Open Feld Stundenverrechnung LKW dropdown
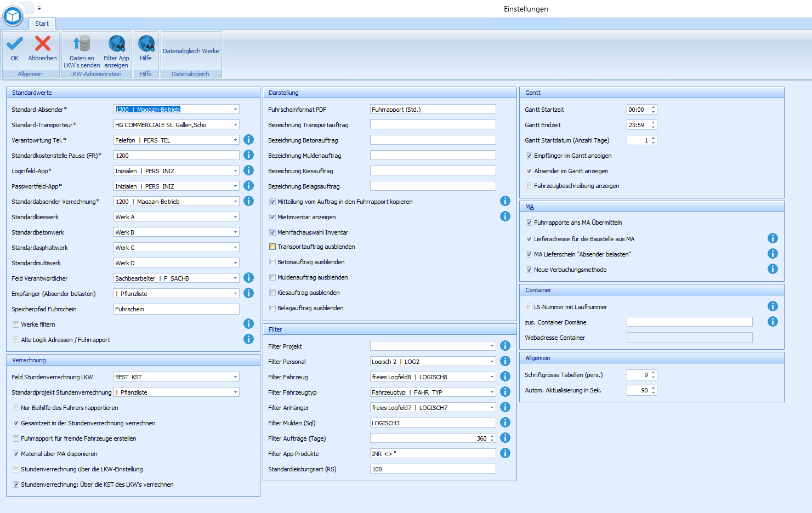812x513 pixels. coord(236,377)
